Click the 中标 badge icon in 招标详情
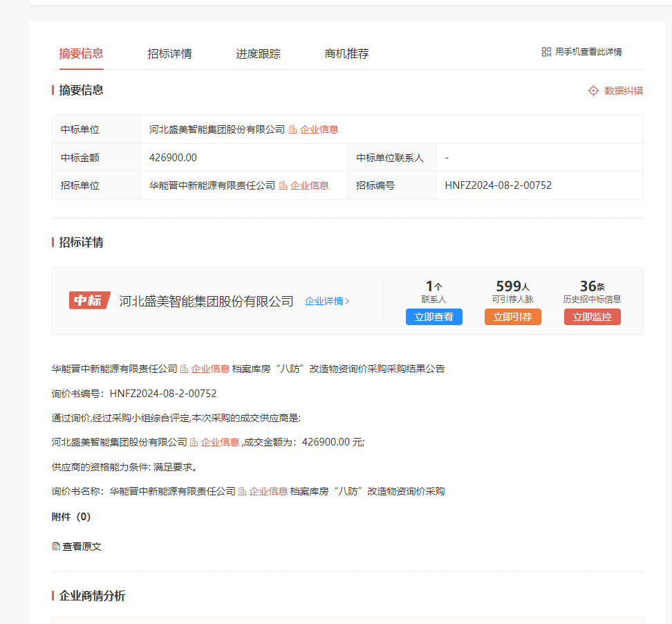 (89, 300)
